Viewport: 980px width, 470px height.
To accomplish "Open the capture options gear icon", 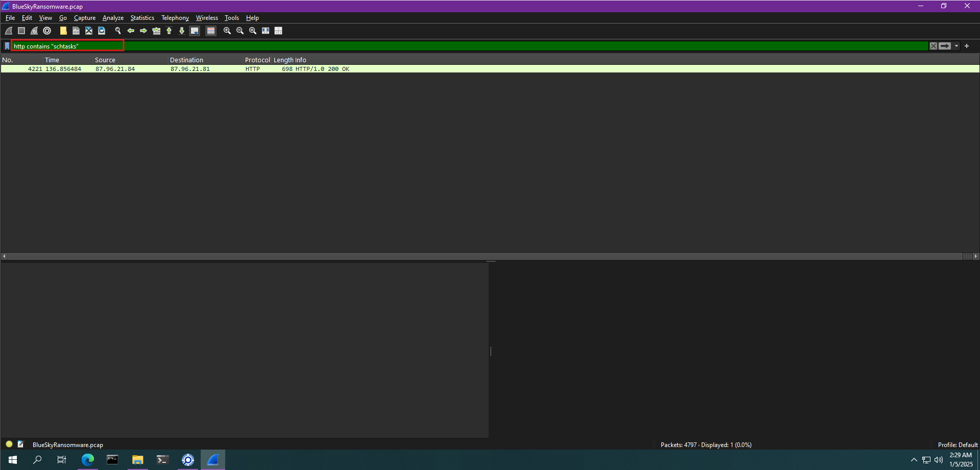I will 47,31.
